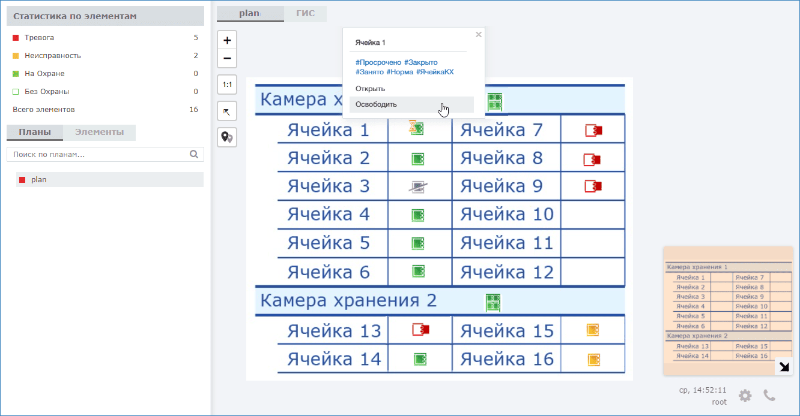Select the arrow pointer tool
This screenshot has width=800, height=416.
coord(227,111)
